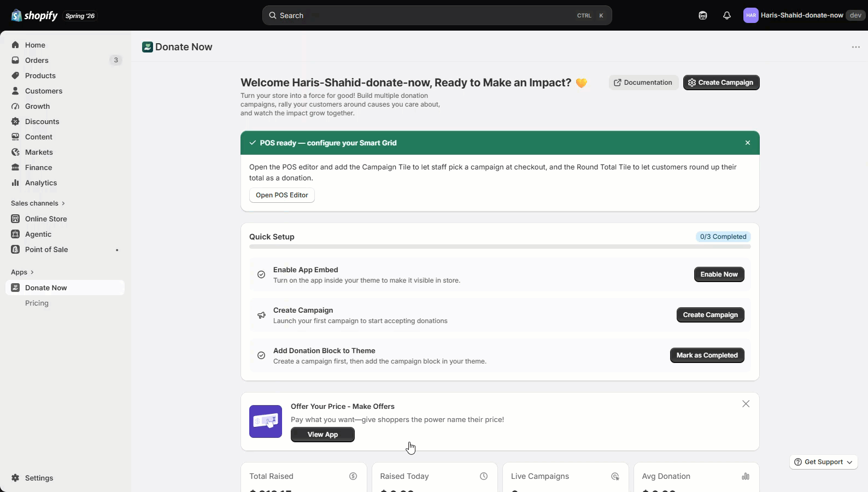Click the icon on Live Campaigns card
The image size is (868, 492).
point(615,476)
